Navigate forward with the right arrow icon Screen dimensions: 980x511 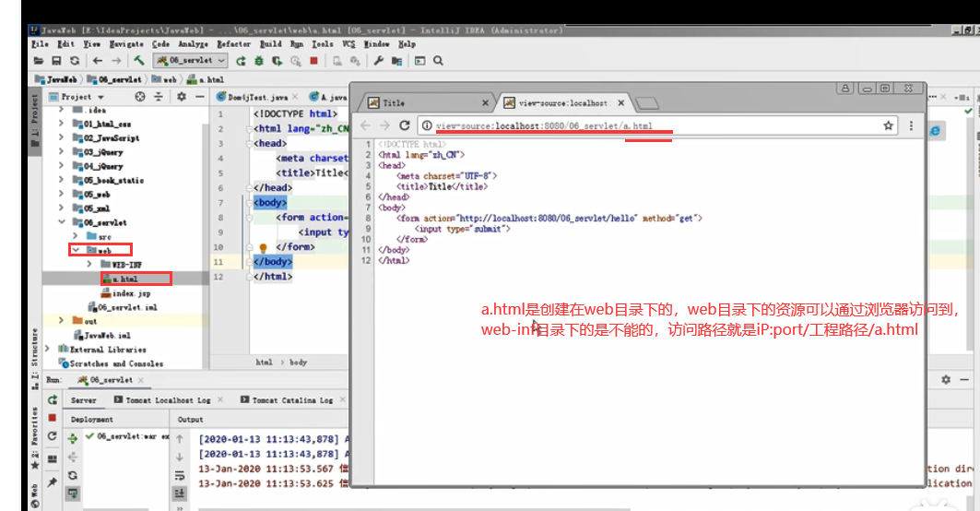click(116, 61)
